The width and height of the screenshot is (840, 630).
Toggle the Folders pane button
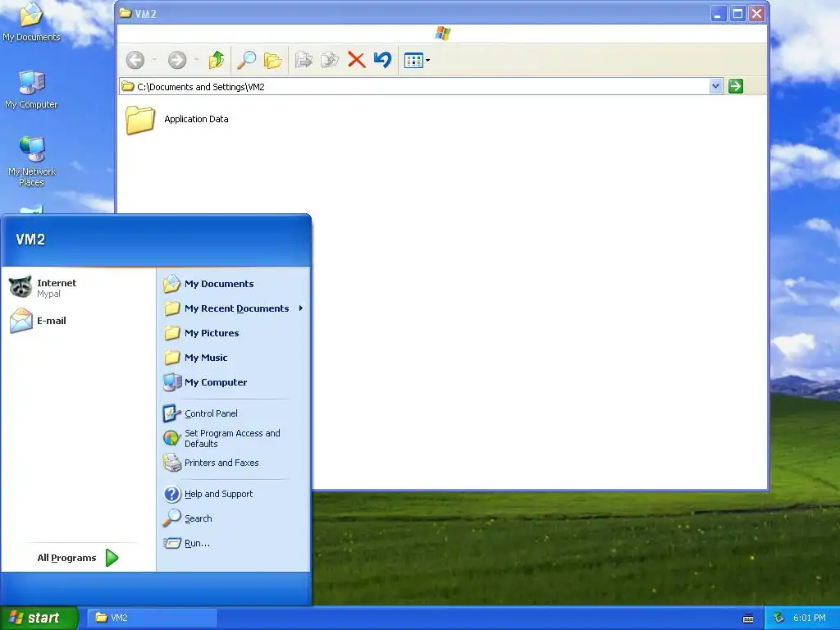pos(272,60)
